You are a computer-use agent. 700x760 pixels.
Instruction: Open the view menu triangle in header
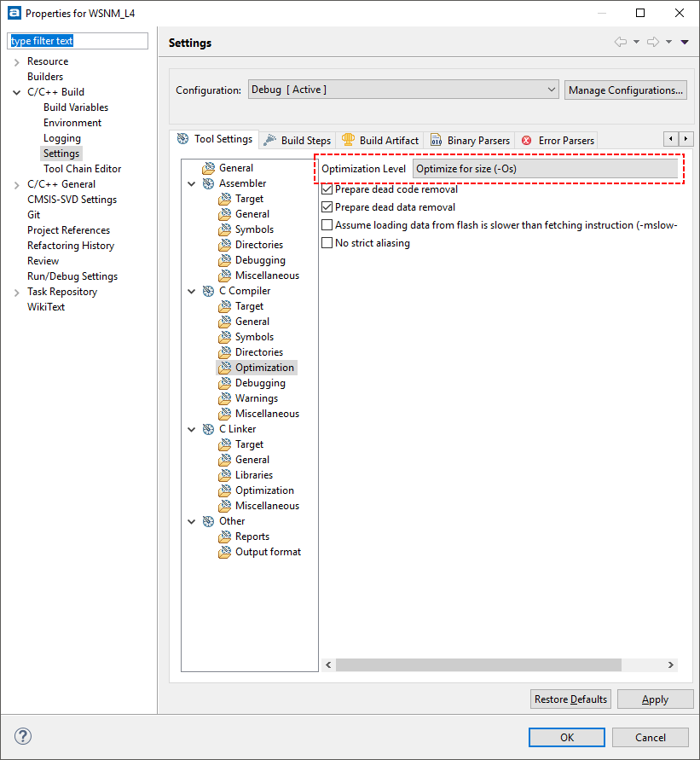(x=685, y=42)
